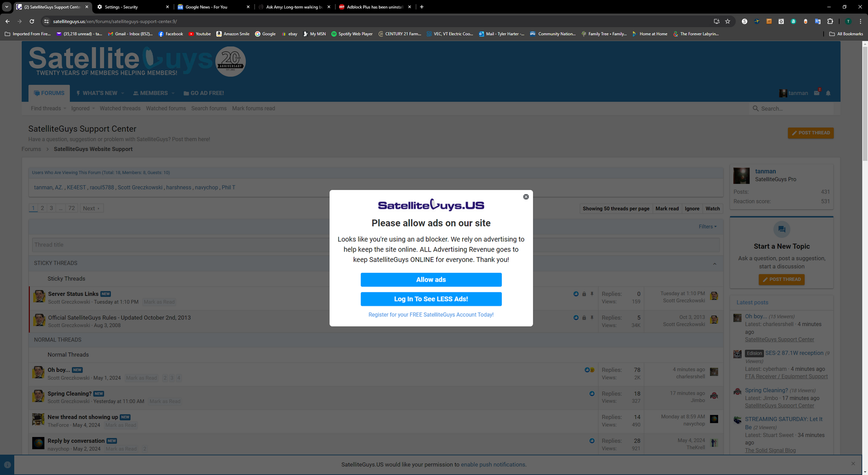Screen dimensions: 868x475
Task: Switch to the Ask Amy tab
Action: tap(294, 7)
